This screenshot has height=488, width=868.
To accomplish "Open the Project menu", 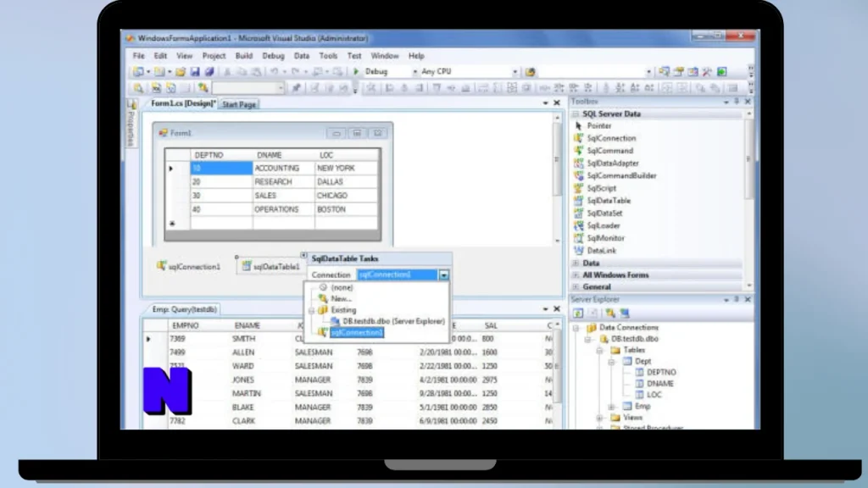I will click(x=214, y=56).
